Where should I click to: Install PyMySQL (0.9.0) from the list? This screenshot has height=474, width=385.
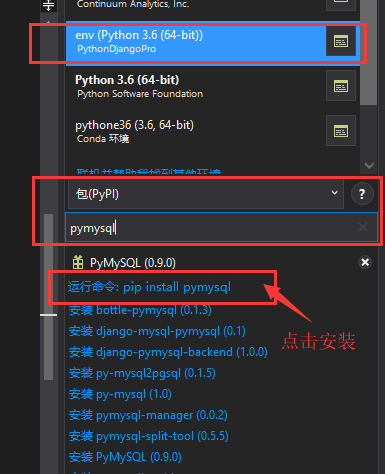(x=125, y=457)
